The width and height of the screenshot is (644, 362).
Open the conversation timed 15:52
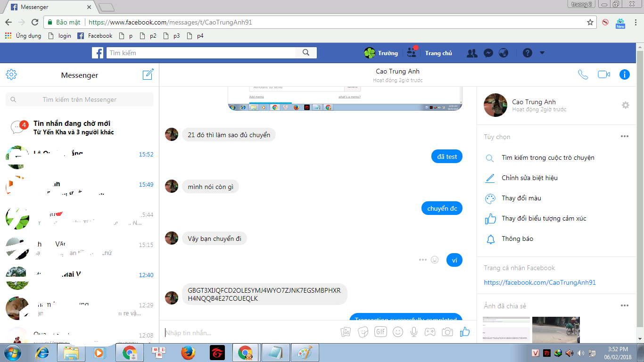click(79, 157)
